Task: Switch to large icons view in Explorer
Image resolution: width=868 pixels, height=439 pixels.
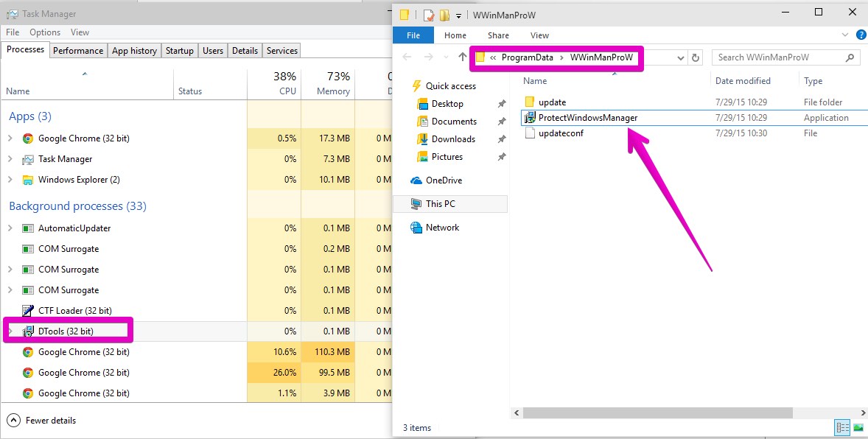Action: tap(858, 427)
